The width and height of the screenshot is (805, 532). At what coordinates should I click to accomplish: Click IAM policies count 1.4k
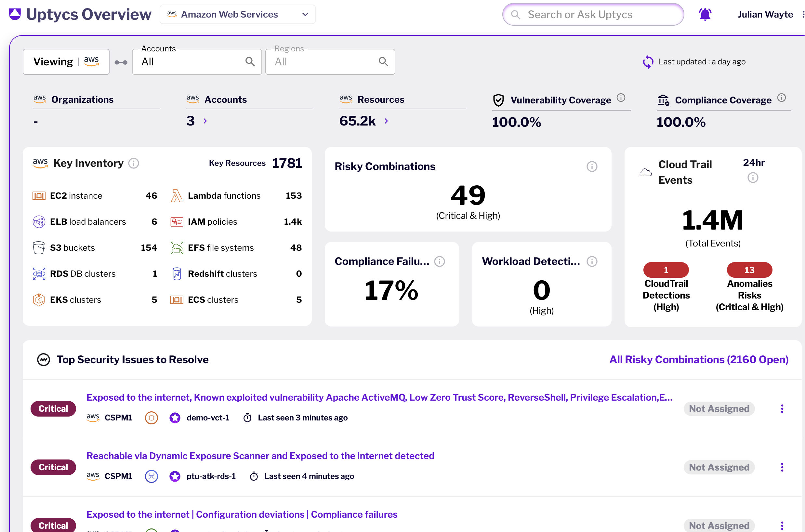click(293, 222)
